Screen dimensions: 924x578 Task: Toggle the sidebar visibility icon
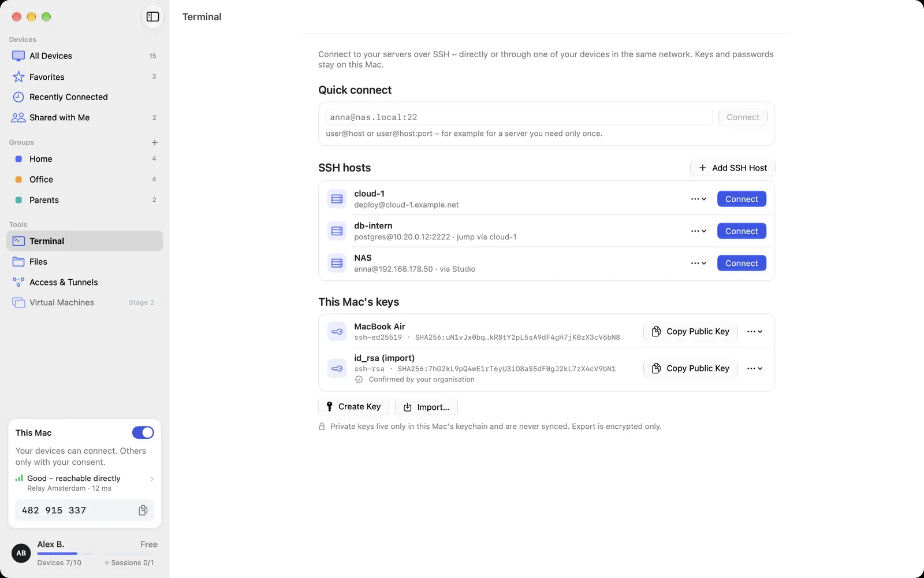coord(152,17)
